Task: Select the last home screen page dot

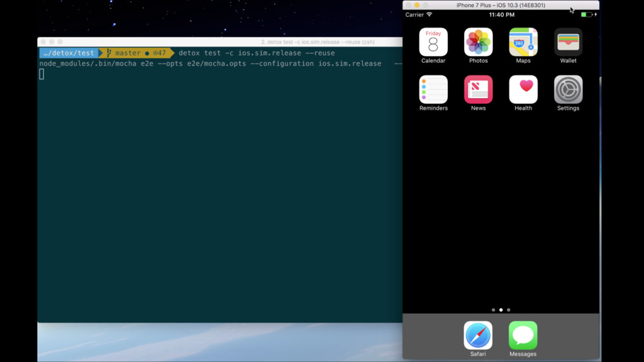Action: [x=509, y=310]
